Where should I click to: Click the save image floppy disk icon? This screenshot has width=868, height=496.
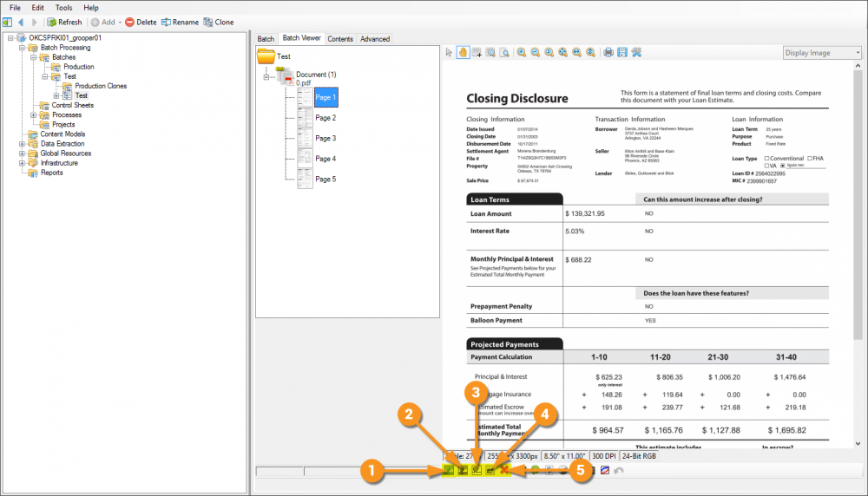622,53
